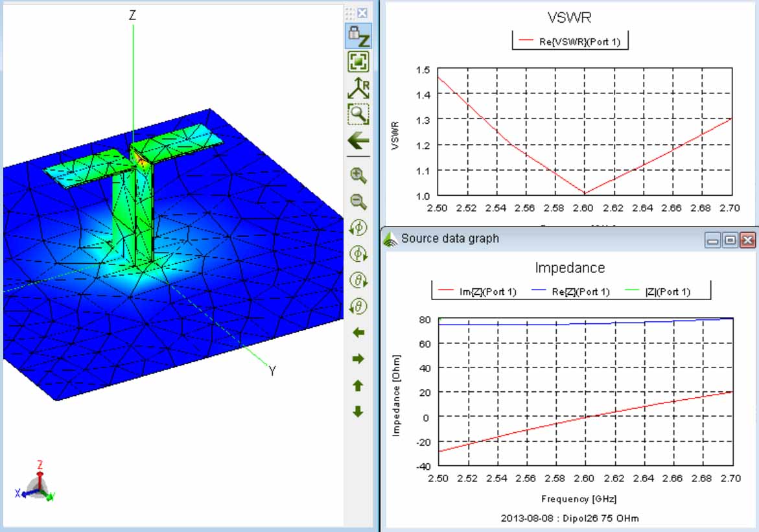The width and height of the screenshot is (759, 532).
Task: Click the Source data graph title bar
Action: tap(569, 238)
